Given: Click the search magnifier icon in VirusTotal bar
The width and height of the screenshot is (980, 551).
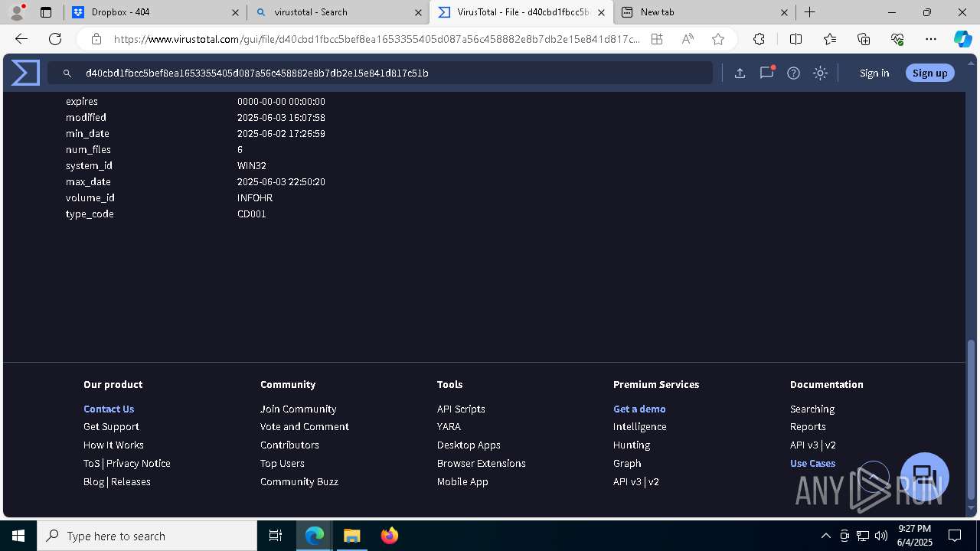Looking at the screenshot, I should tap(67, 73).
